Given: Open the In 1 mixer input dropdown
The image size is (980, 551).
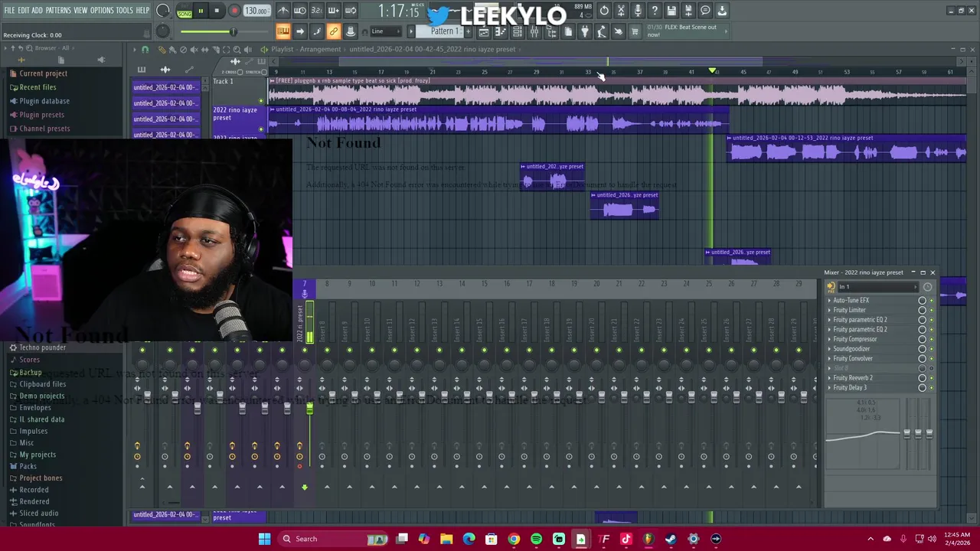Looking at the screenshot, I should coord(878,287).
